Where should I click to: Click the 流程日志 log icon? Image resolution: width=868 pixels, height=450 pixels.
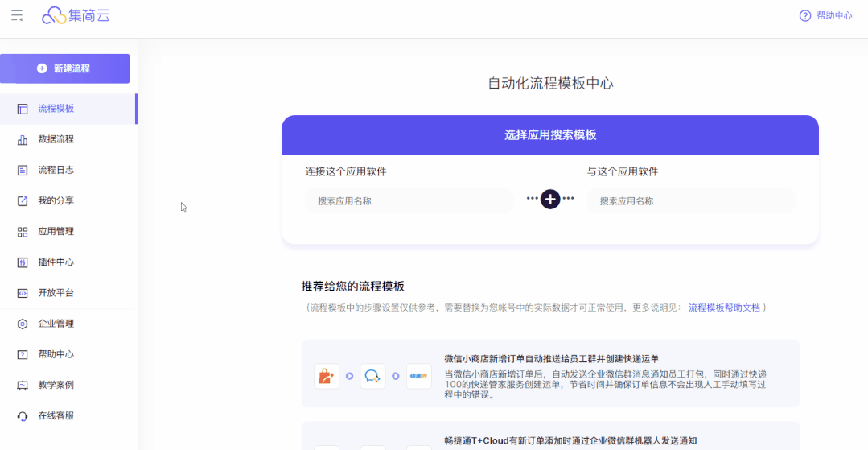click(23, 170)
